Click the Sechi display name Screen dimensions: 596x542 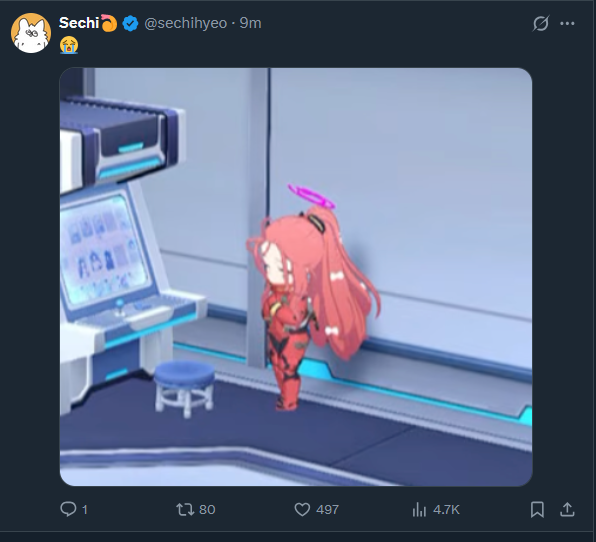[79, 23]
